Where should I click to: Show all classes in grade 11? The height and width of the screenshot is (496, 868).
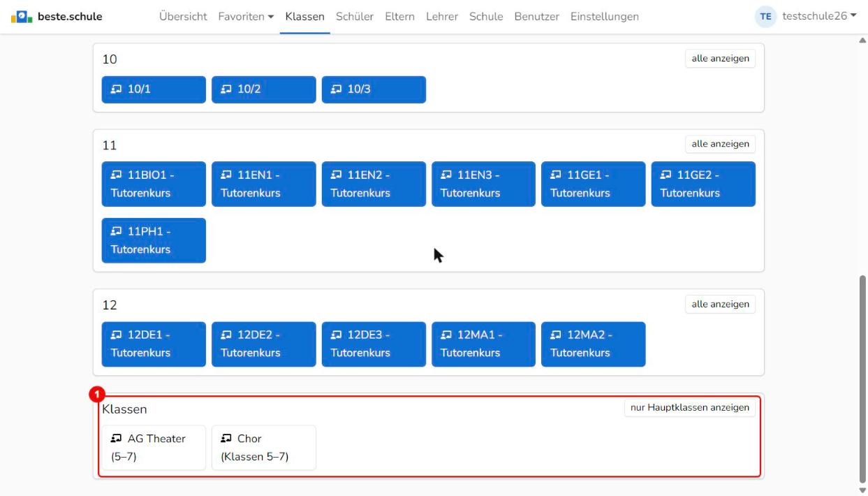coord(720,144)
